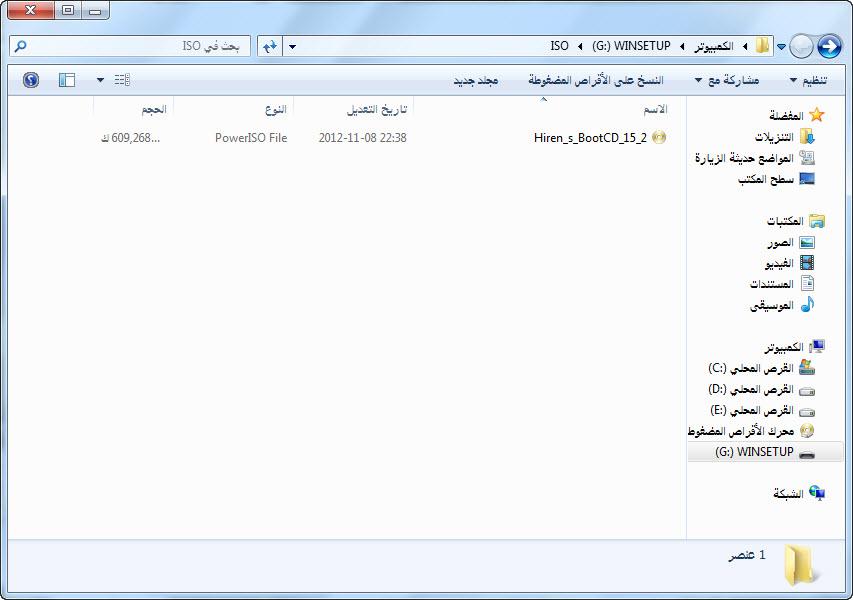Select Downloads (التنزيلات) in Favorites

[x=774, y=137]
